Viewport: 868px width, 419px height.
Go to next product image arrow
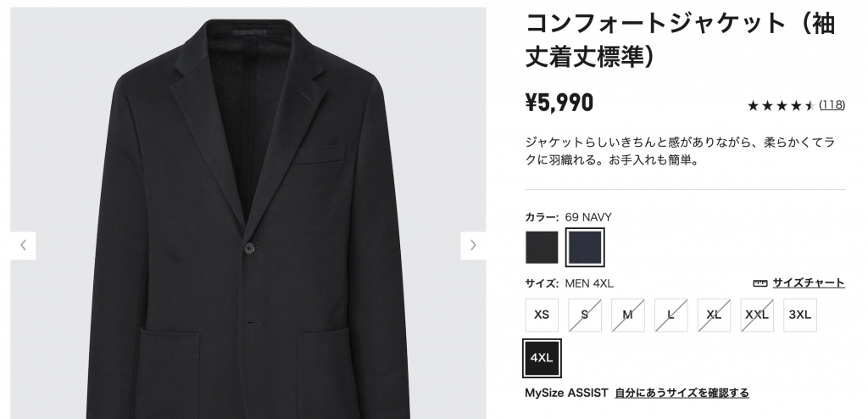pos(473,245)
